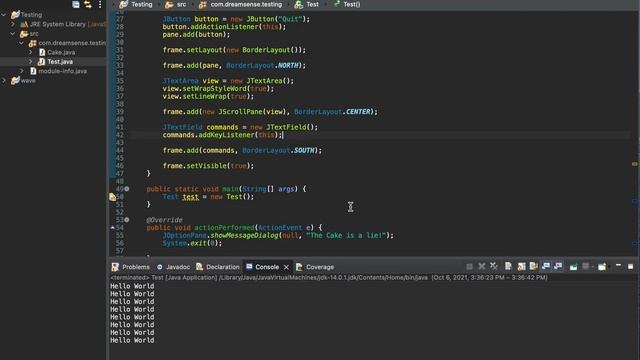The image size is (640, 360).
Task: Click the text frame.setVisible(true);
Action: coord(208,166)
